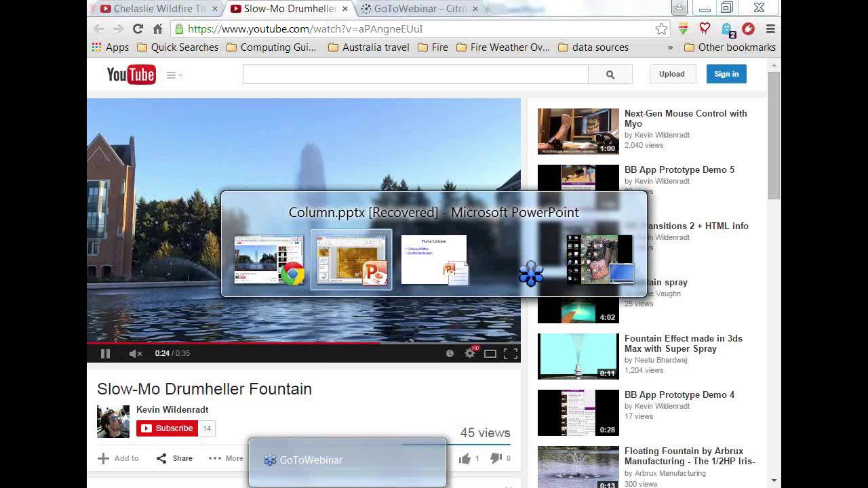Click the Next-Gen Mouse Control thumbnail
The height and width of the screenshot is (488, 868).
[578, 131]
